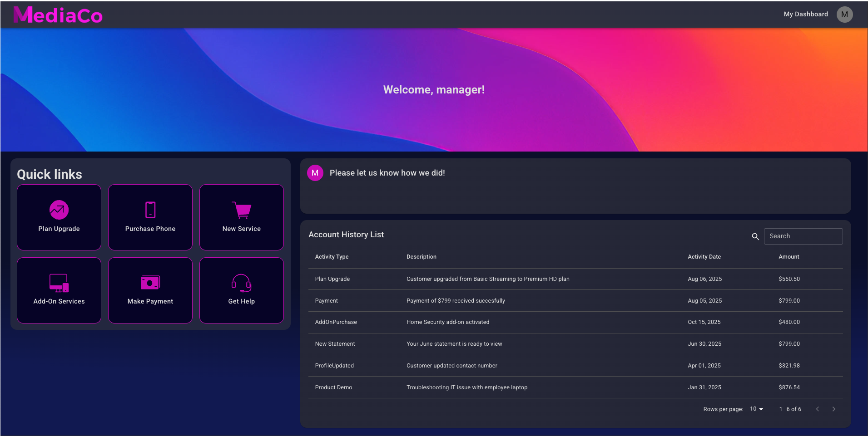
Task: Sort by the Activity Date column header
Action: point(704,257)
